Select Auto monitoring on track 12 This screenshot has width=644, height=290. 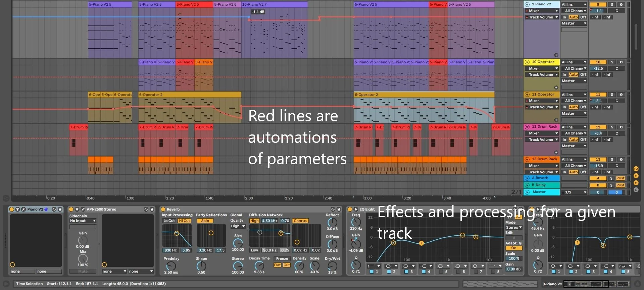pyautogui.click(x=574, y=139)
